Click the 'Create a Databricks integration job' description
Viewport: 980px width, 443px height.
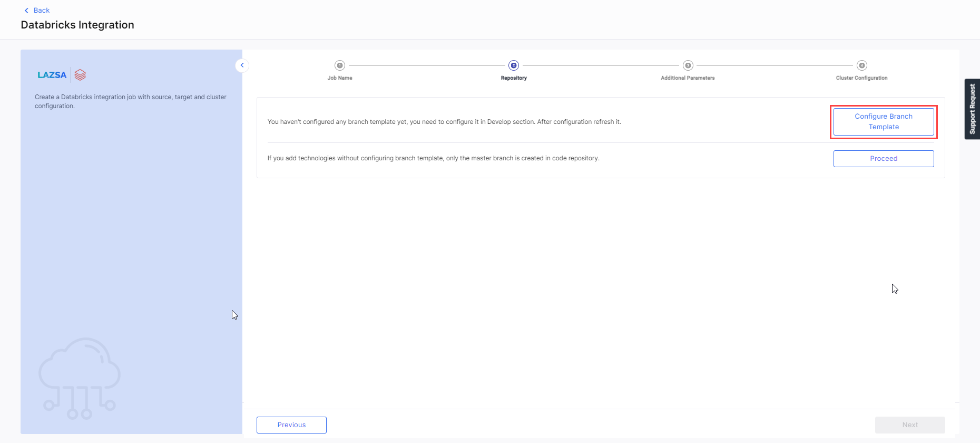pyautogui.click(x=131, y=101)
